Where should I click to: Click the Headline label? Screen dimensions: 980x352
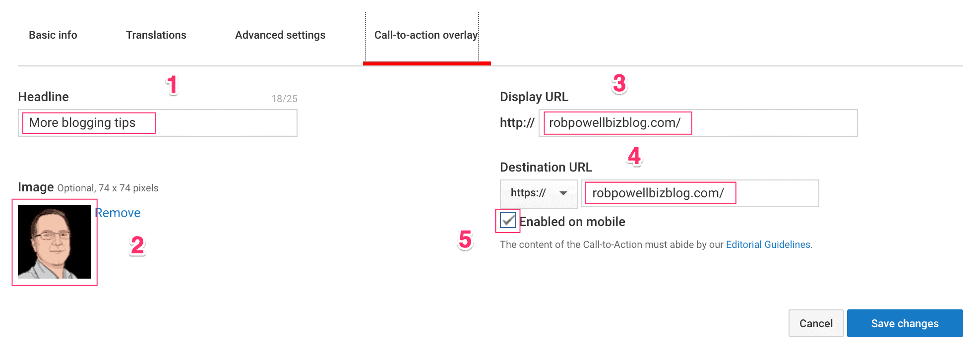(x=43, y=97)
